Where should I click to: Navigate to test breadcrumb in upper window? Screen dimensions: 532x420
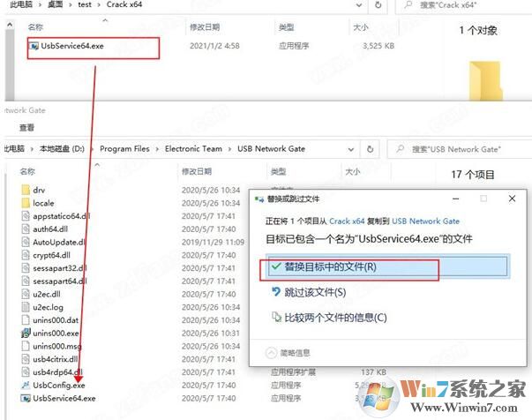(85, 4)
